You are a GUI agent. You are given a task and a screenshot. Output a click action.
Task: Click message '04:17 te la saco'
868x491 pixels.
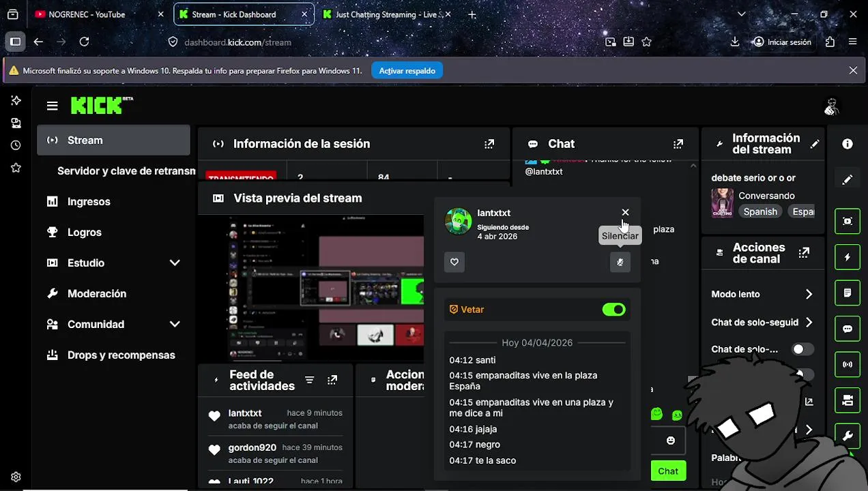pyautogui.click(x=482, y=460)
